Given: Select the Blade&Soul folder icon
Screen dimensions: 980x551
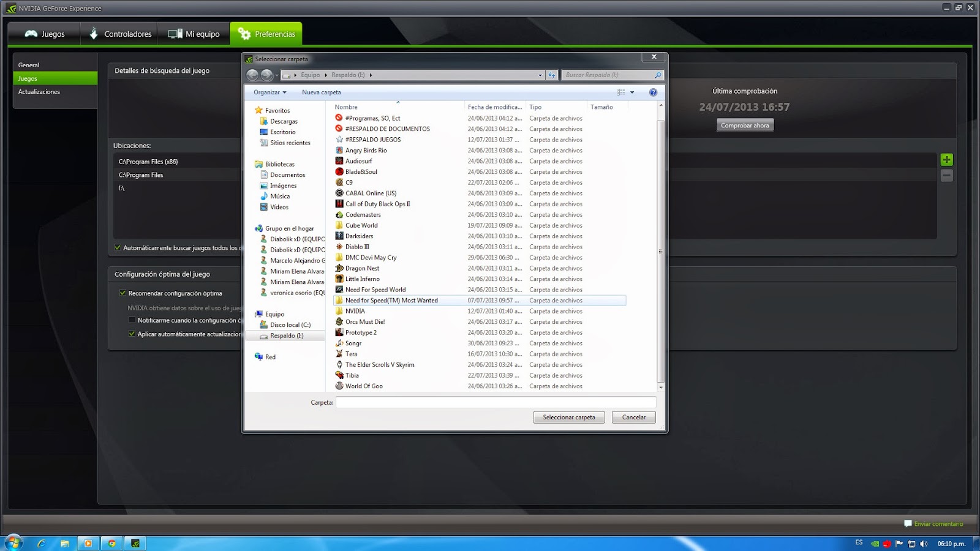Looking at the screenshot, I should (x=339, y=171).
